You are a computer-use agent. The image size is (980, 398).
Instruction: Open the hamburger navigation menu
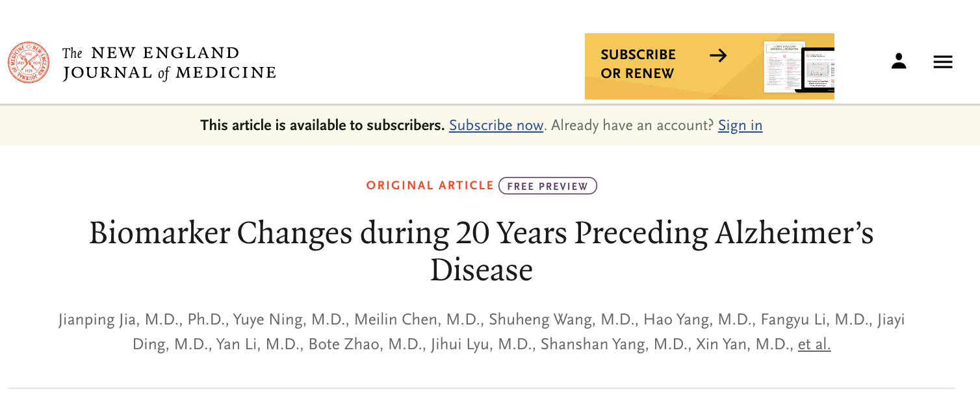943,62
